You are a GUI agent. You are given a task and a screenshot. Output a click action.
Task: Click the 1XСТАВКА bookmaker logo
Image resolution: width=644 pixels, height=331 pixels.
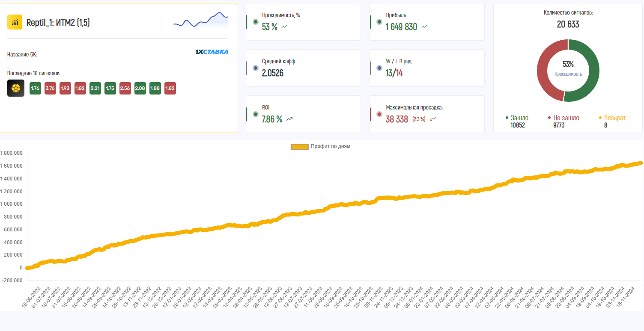(x=212, y=52)
